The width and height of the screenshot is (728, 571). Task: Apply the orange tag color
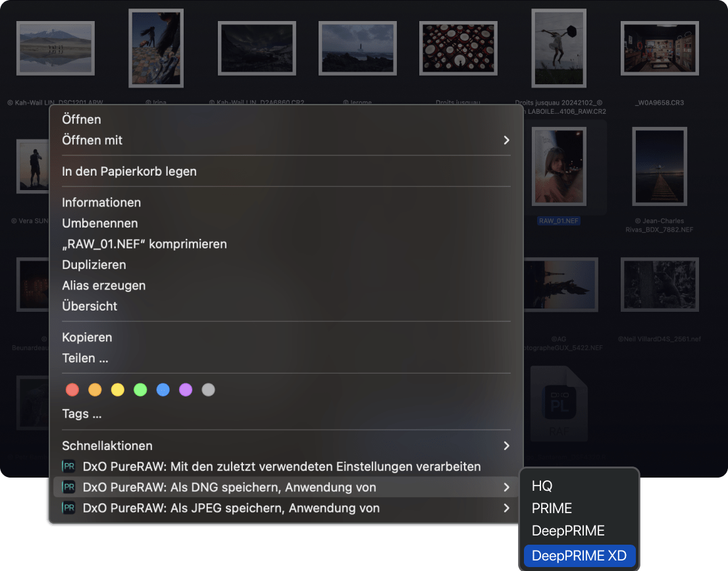tap(95, 389)
